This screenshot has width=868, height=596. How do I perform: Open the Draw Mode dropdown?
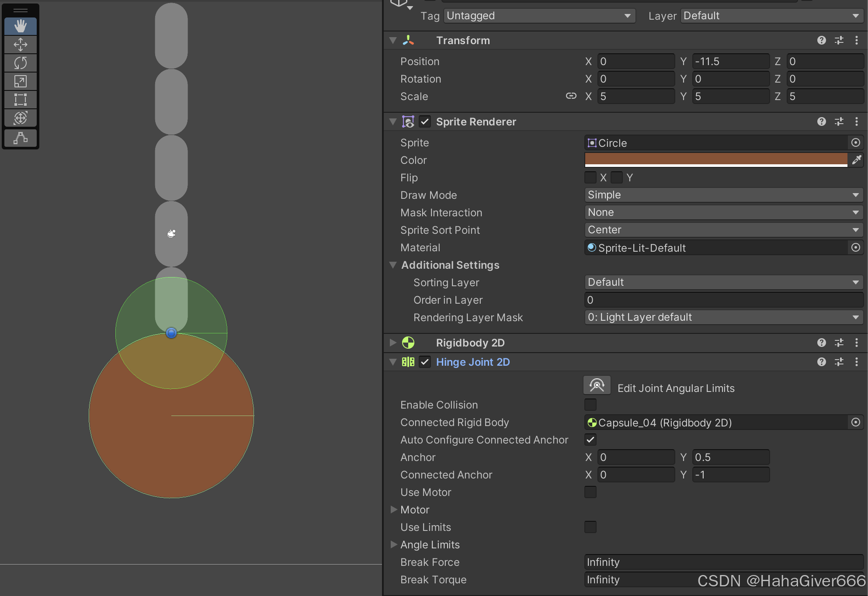[723, 195]
